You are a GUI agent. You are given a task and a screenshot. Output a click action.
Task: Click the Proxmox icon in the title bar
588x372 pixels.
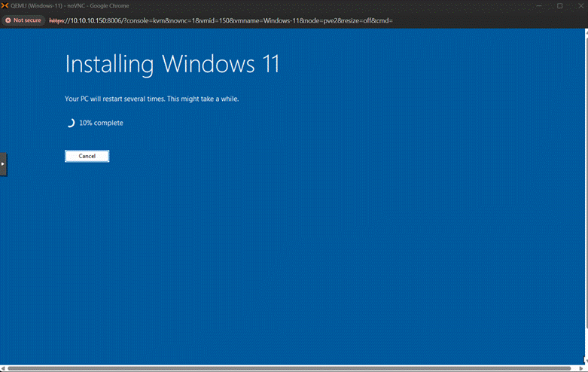coord(5,5)
